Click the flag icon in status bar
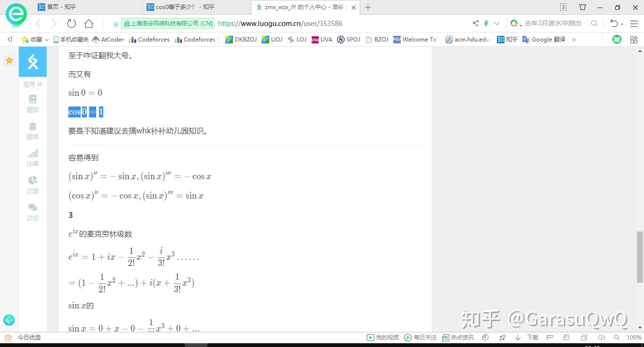 pyautogui.click(x=549, y=338)
